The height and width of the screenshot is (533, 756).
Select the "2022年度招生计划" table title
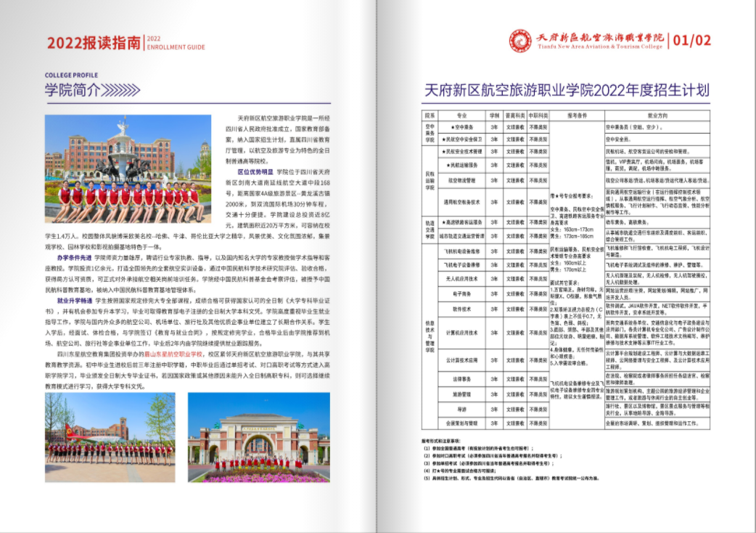[x=652, y=90]
